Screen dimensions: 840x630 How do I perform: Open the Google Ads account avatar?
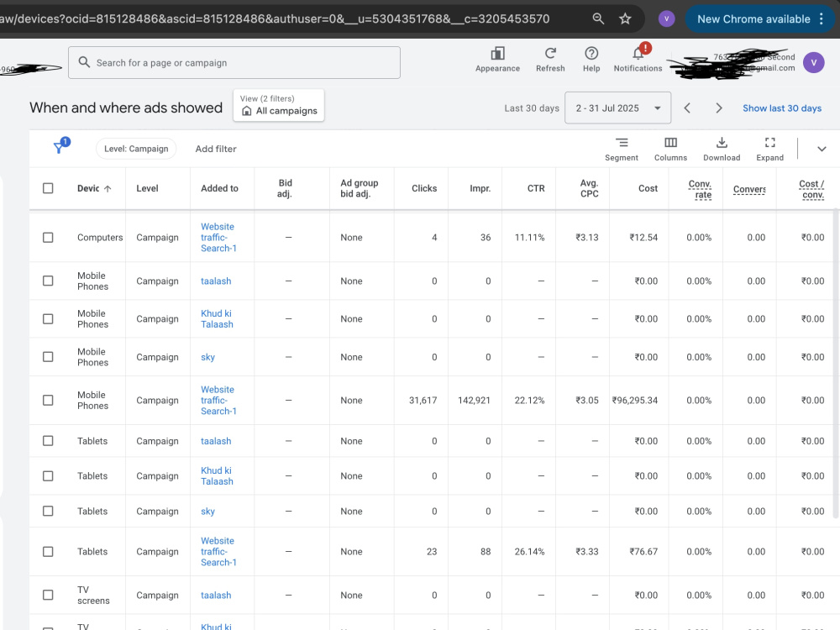point(813,63)
